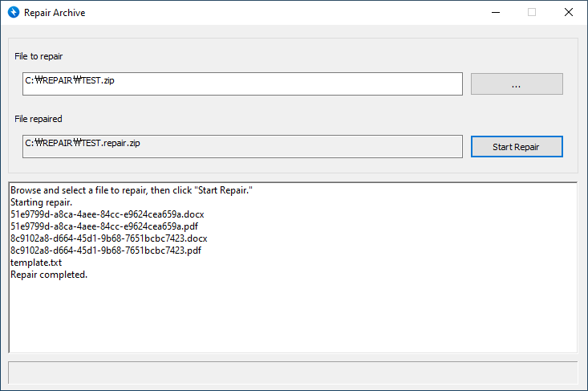
Task: Click the 'File to repair' label
Action: pyautogui.click(x=39, y=57)
